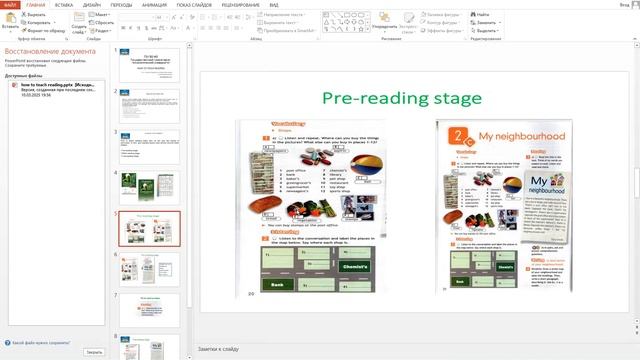This screenshot has width=640, height=360.
Task: Click the Вырезать cut command
Action: (33, 14)
